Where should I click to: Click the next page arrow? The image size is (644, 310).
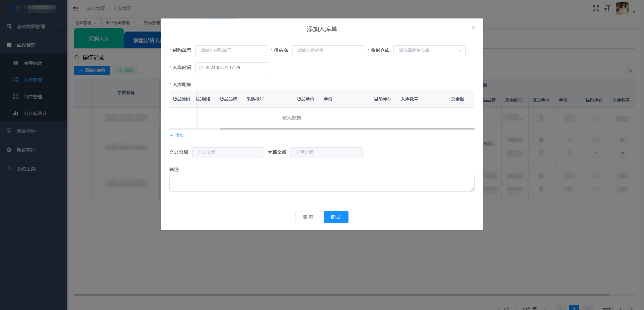pyautogui.click(x=588, y=308)
